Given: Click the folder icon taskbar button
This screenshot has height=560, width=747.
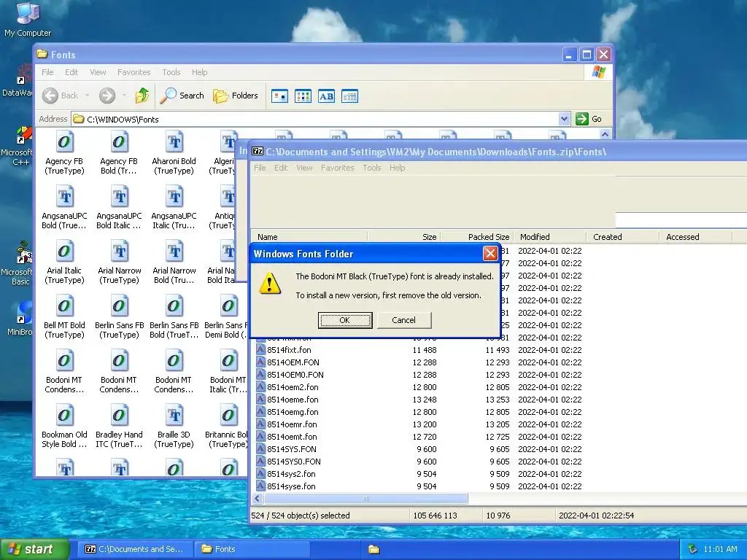Looking at the screenshot, I should pyautogui.click(x=374, y=550).
